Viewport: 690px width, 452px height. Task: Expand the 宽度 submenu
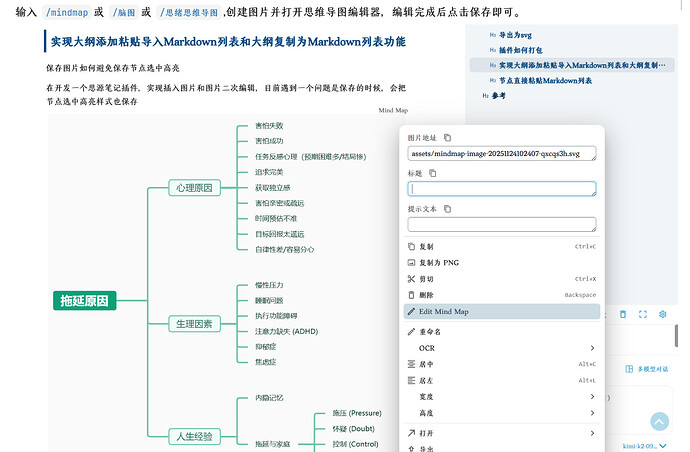pos(502,397)
